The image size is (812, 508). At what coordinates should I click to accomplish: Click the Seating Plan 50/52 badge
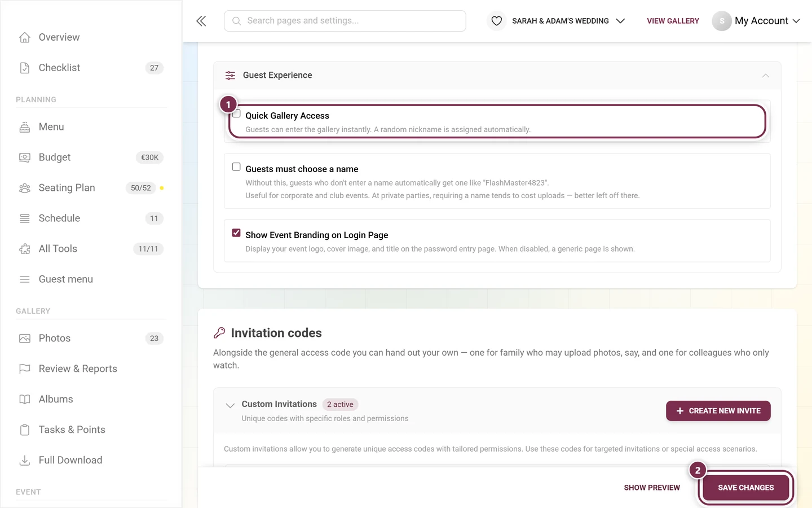point(141,188)
